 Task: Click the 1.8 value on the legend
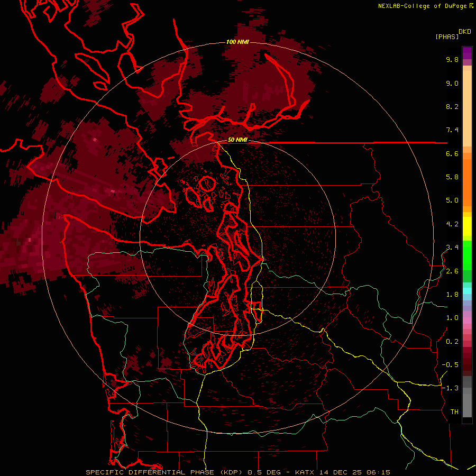tap(452, 295)
